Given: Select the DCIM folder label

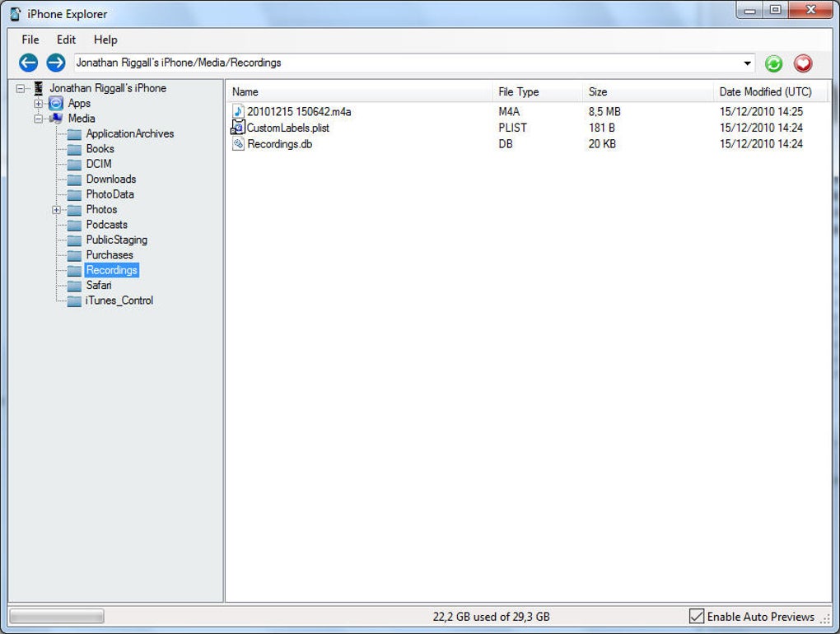Looking at the screenshot, I should coord(99,163).
